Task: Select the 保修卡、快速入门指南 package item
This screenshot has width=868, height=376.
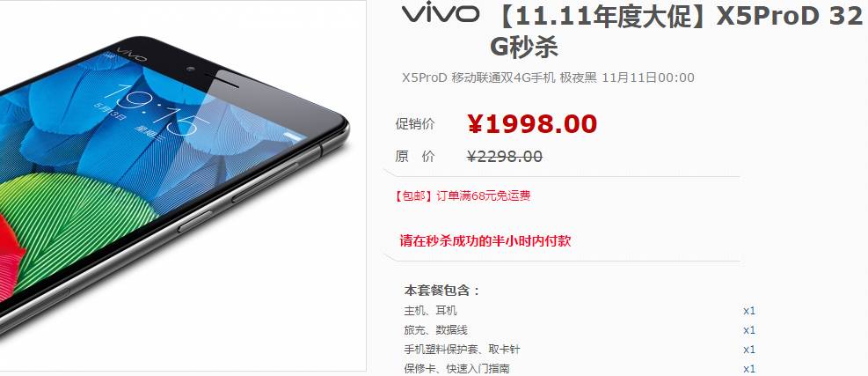Action: pyautogui.click(x=456, y=369)
